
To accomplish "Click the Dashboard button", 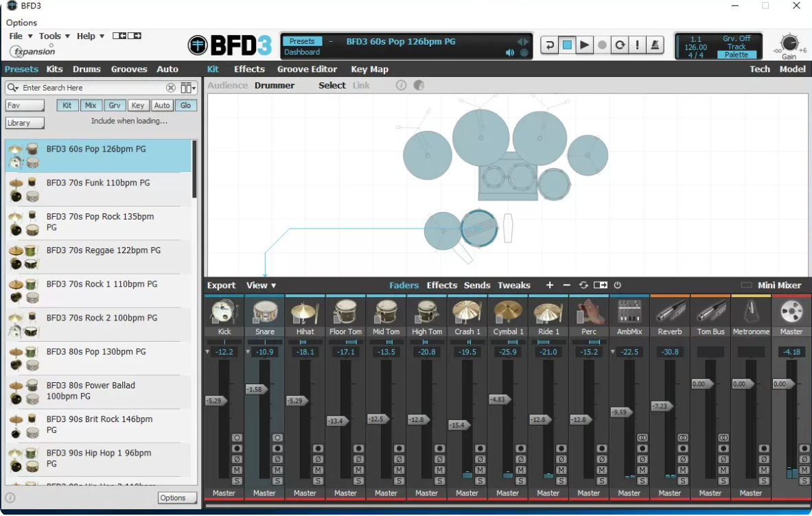I will 302,52.
